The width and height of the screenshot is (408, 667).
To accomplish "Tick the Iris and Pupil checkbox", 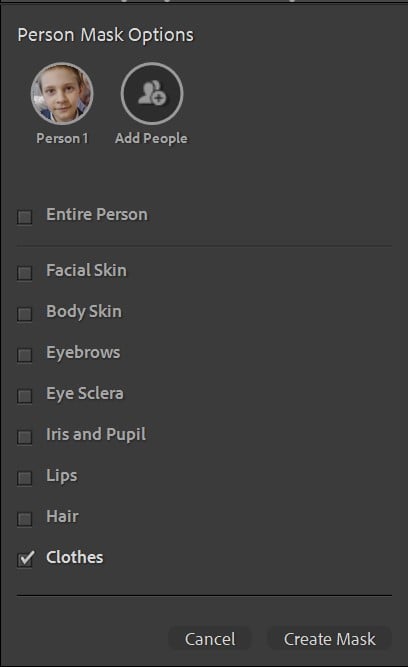I will click(25, 437).
